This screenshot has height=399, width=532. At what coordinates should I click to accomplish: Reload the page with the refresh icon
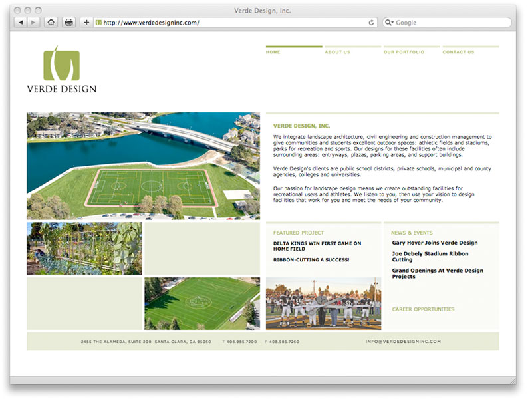click(372, 23)
